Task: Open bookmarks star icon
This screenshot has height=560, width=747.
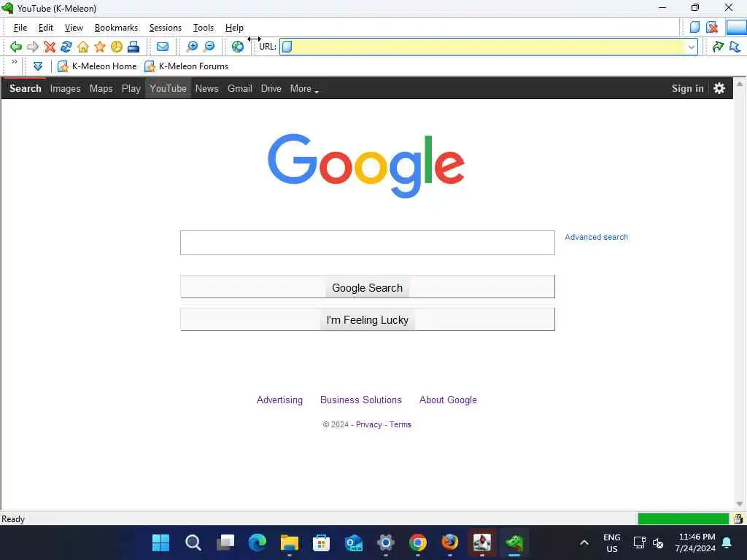Action: pyautogui.click(x=99, y=47)
